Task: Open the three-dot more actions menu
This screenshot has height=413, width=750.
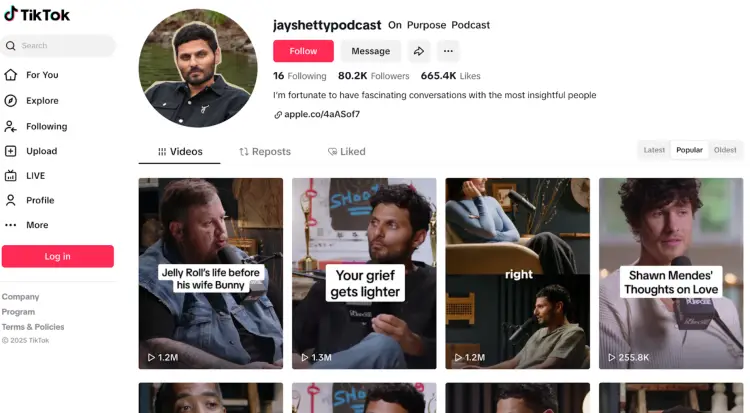Action: [448, 51]
